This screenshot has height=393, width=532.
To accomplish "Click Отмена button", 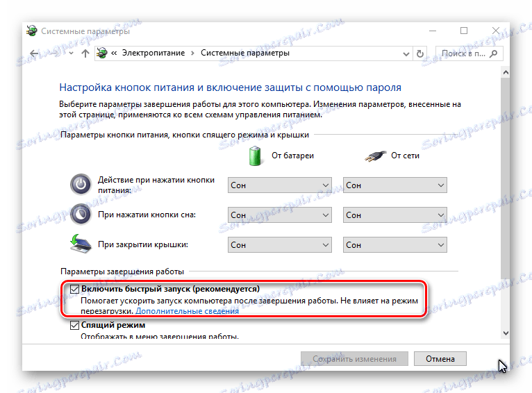I will tap(440, 359).
